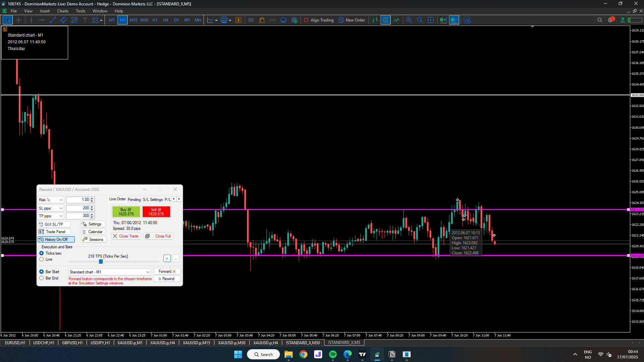The image size is (644, 362).
Task: Toggle the History On/Off button
Action: [x=56, y=240]
